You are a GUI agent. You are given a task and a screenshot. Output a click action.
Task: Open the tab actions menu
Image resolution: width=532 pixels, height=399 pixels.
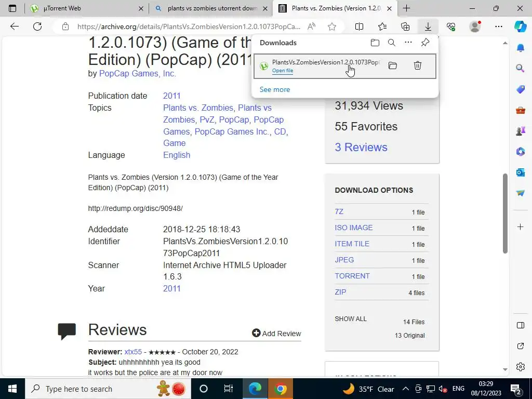click(12, 8)
